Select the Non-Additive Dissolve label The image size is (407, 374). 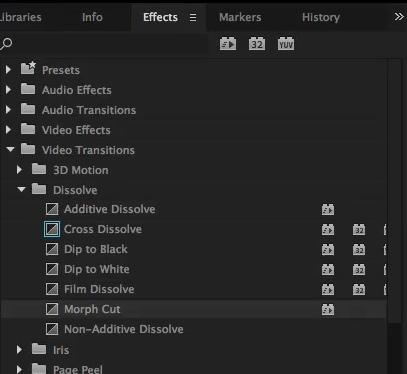tap(124, 329)
